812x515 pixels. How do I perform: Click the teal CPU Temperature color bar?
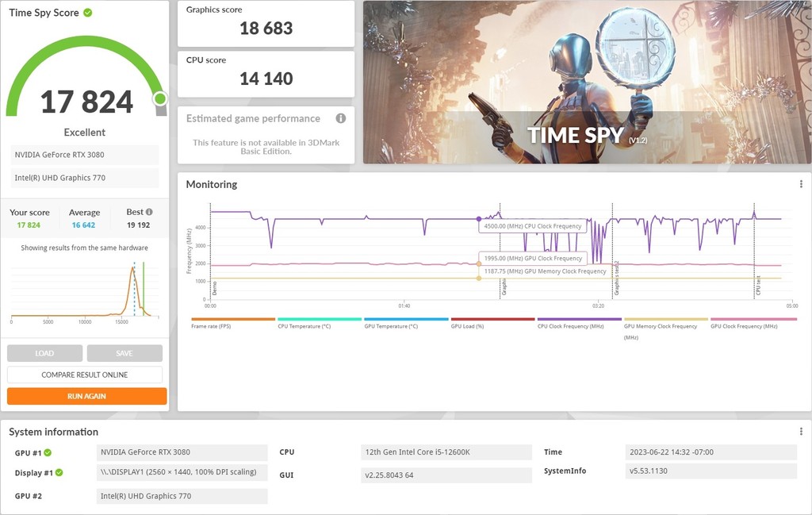pyautogui.click(x=320, y=319)
